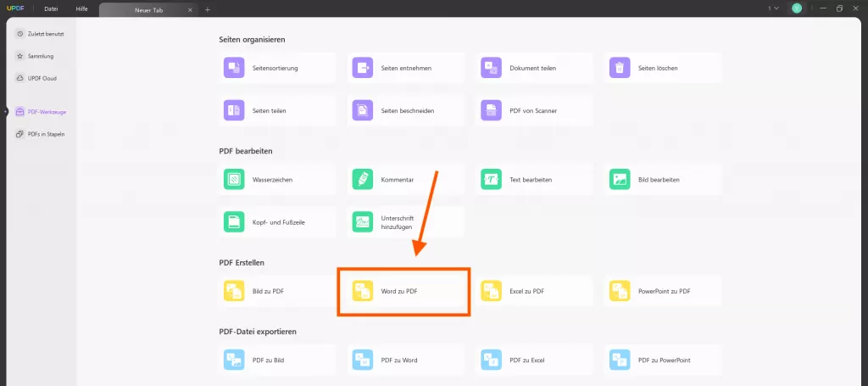Add a new tab with plus button
The image size is (868, 386).
pyautogui.click(x=208, y=9)
